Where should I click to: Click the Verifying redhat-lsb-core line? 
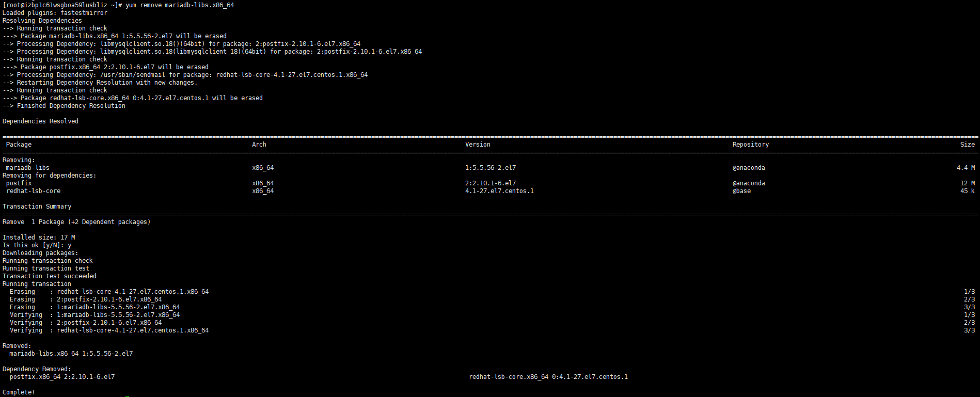tap(109, 330)
